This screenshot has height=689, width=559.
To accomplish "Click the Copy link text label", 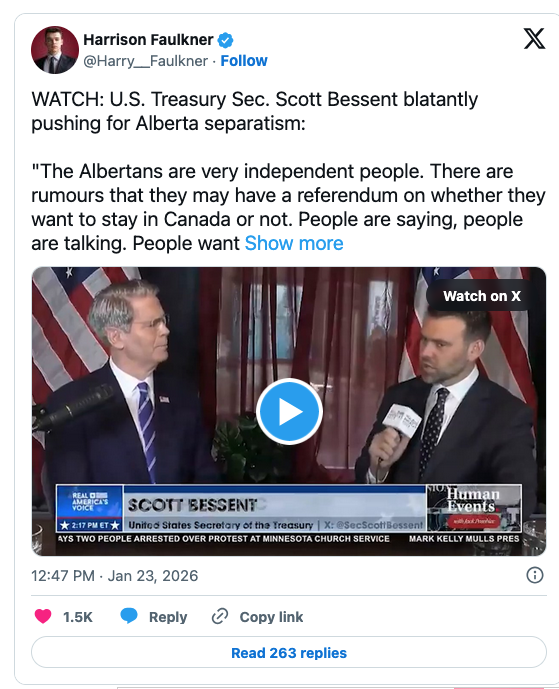I will click(x=271, y=617).
